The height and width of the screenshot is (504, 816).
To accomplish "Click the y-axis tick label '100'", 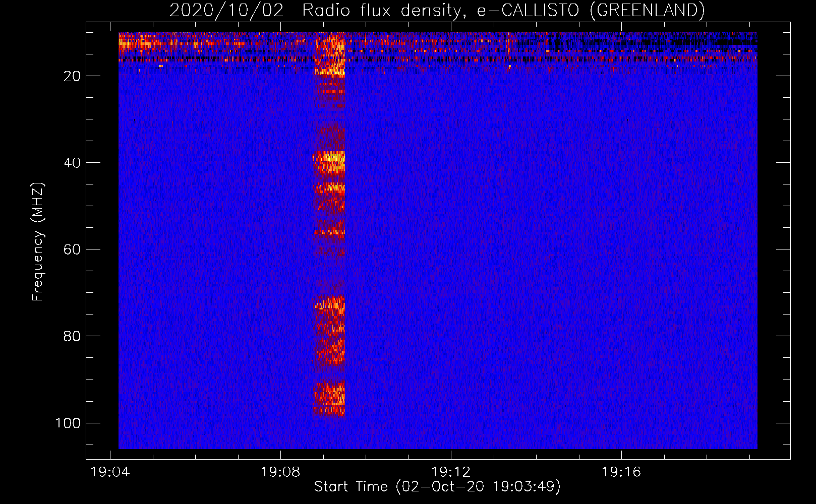I will [x=68, y=423].
